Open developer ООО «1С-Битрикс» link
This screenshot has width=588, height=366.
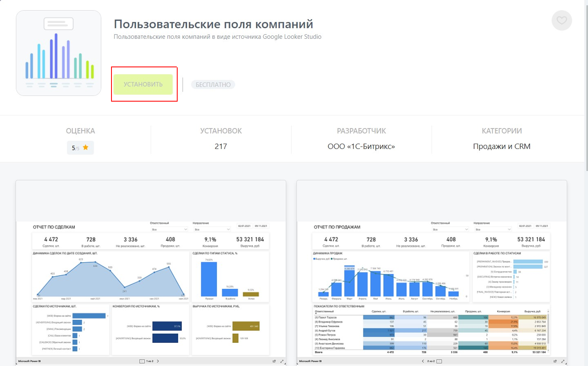click(361, 146)
